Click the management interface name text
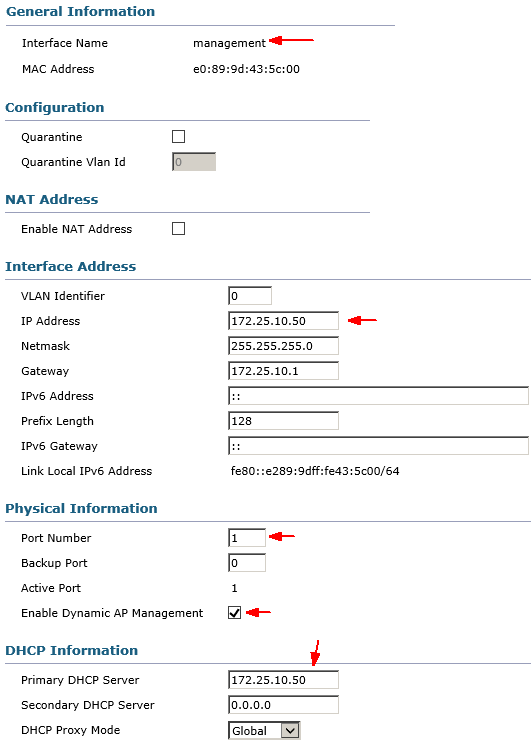 (229, 43)
